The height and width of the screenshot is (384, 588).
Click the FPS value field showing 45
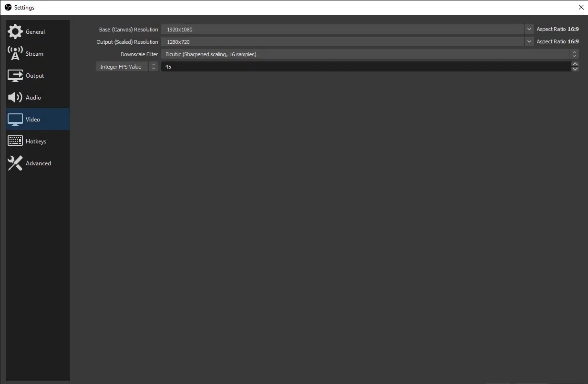tap(366, 67)
